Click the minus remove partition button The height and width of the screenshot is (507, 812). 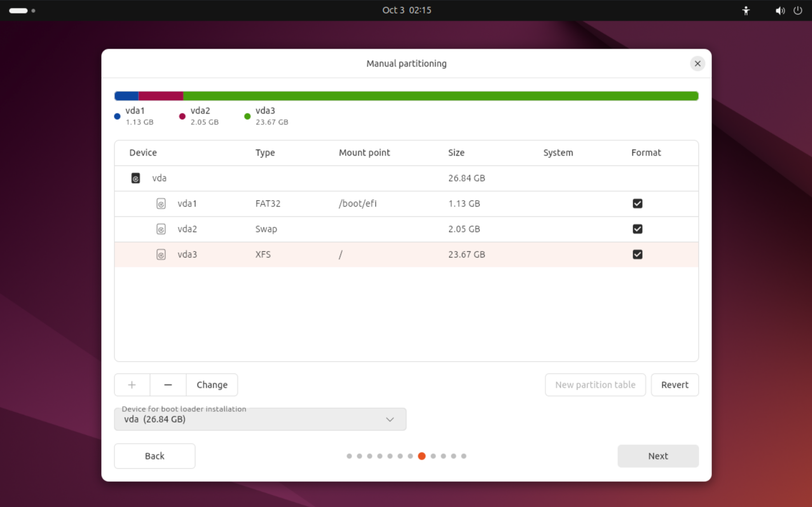click(x=168, y=385)
